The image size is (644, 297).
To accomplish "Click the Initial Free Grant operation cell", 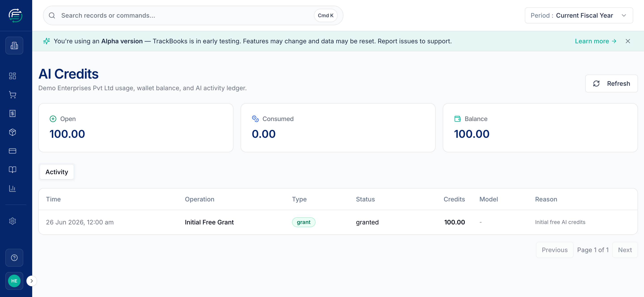I will tap(209, 222).
